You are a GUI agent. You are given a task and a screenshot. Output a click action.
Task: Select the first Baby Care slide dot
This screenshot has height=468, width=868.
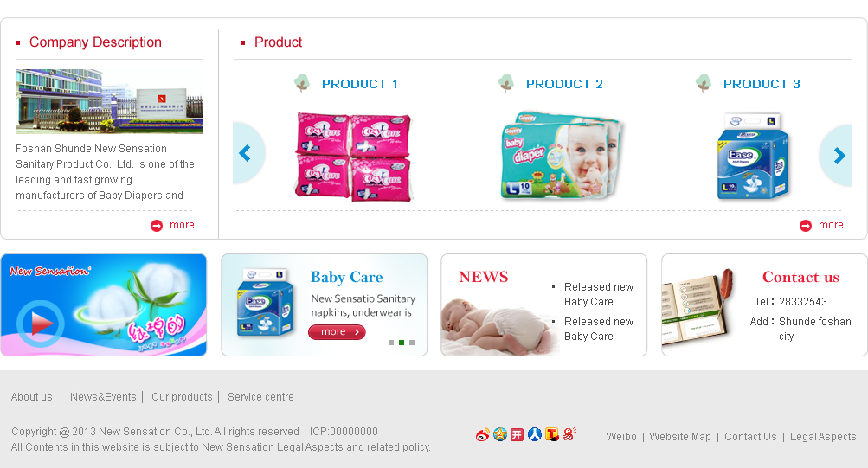click(x=391, y=343)
